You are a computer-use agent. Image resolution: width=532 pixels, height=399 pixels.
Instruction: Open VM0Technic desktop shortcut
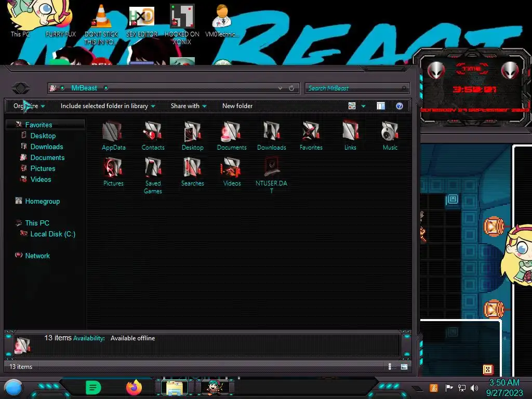222,21
